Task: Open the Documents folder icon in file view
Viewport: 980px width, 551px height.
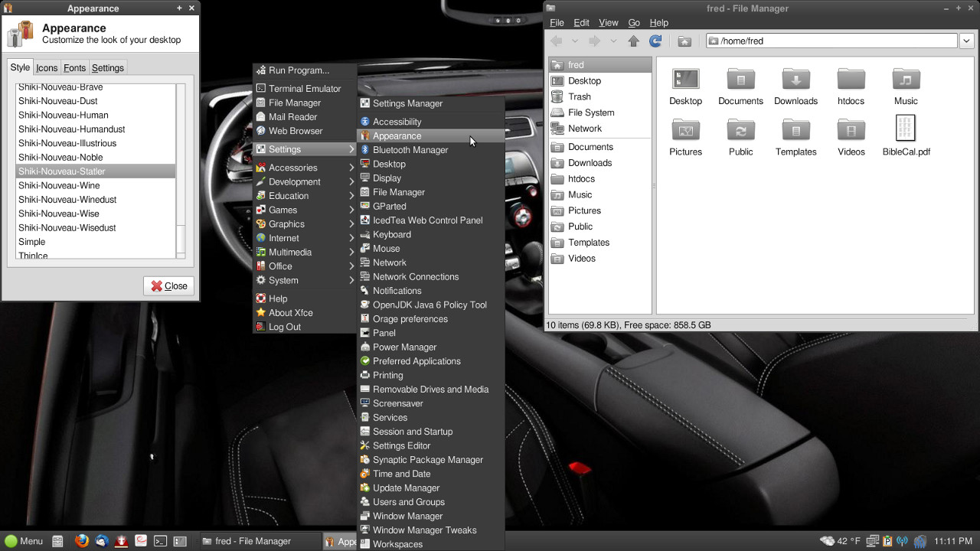Action: click(x=740, y=79)
